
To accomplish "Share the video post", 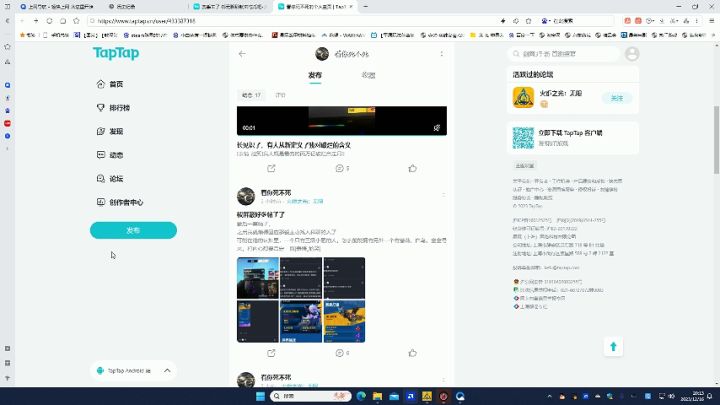I will click(271, 169).
